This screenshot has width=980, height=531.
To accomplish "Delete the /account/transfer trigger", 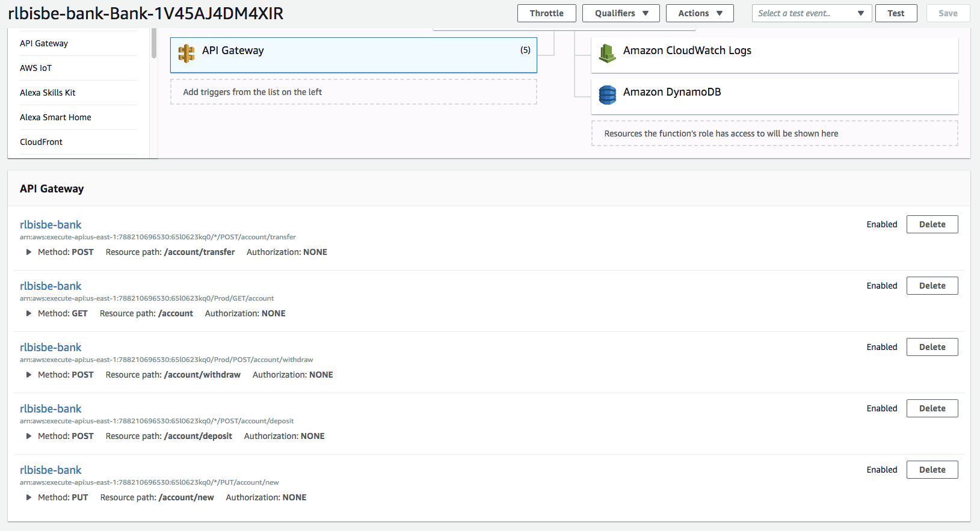I will 932,224.
